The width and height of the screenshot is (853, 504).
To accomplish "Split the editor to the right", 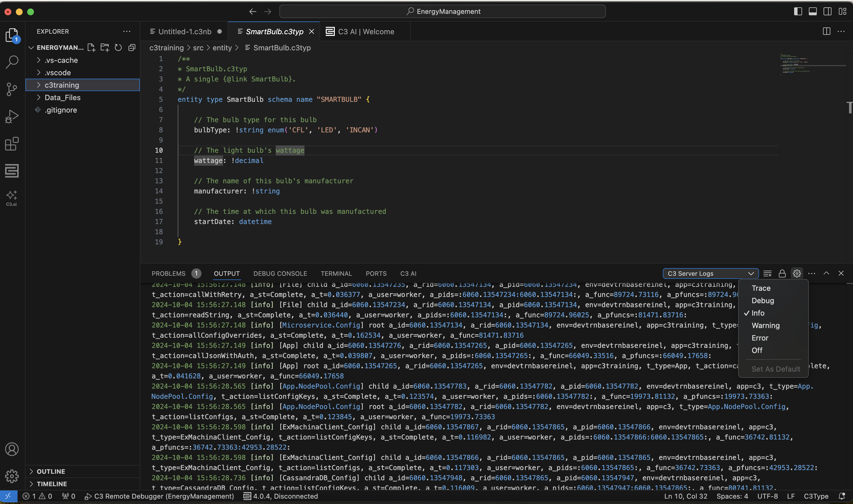I will 826,31.
